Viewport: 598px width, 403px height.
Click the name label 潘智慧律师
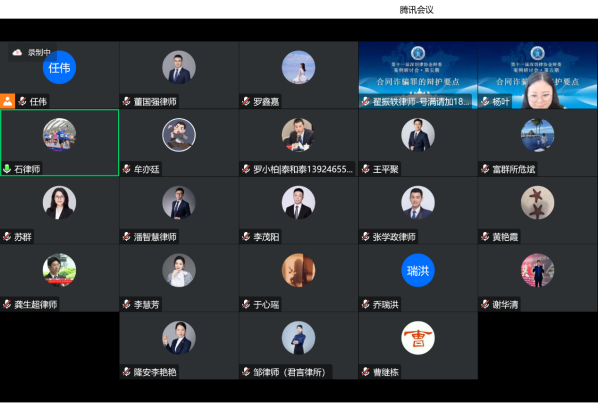pos(155,237)
